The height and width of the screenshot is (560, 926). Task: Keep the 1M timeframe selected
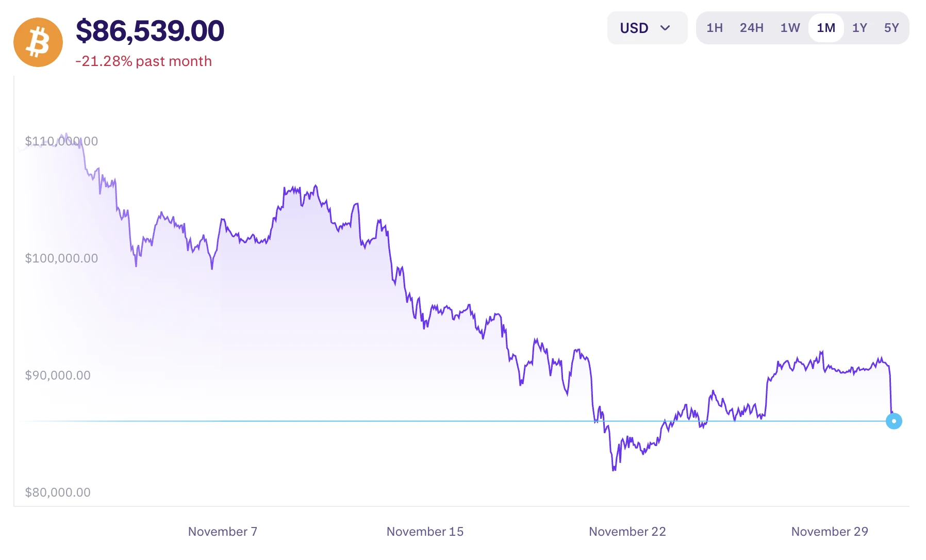825,28
